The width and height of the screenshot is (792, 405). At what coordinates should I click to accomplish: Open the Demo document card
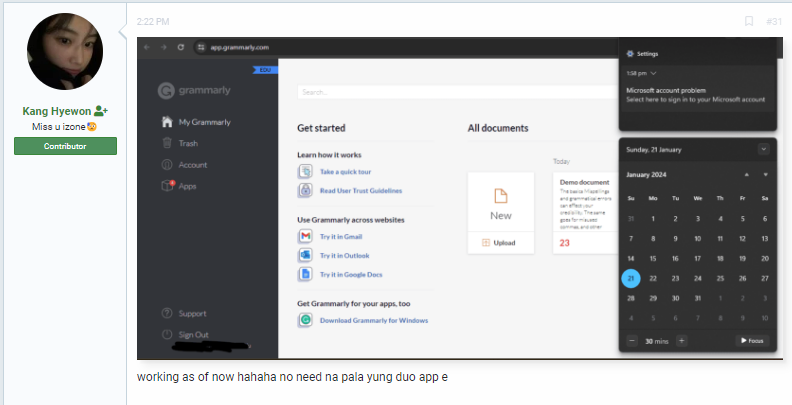coord(586,213)
